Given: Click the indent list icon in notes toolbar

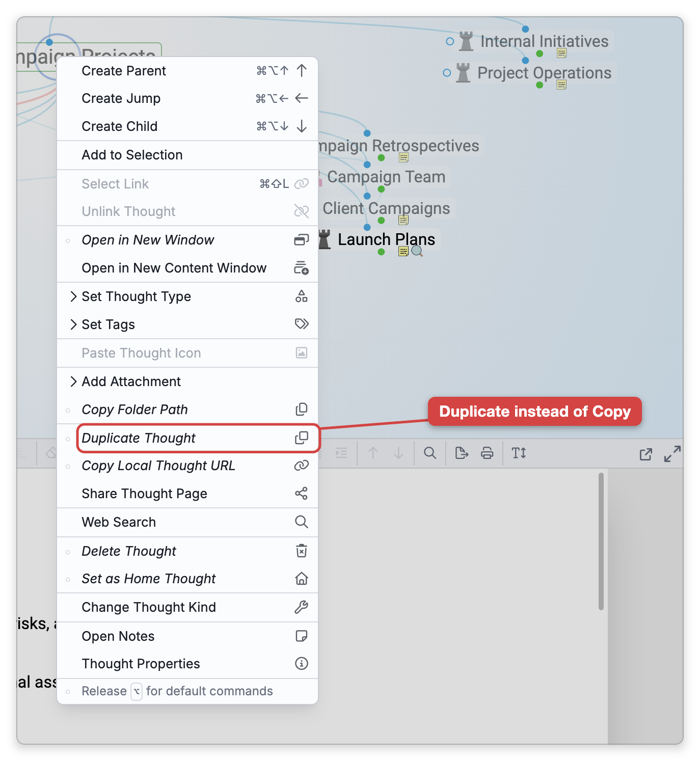Looking at the screenshot, I should [x=341, y=453].
